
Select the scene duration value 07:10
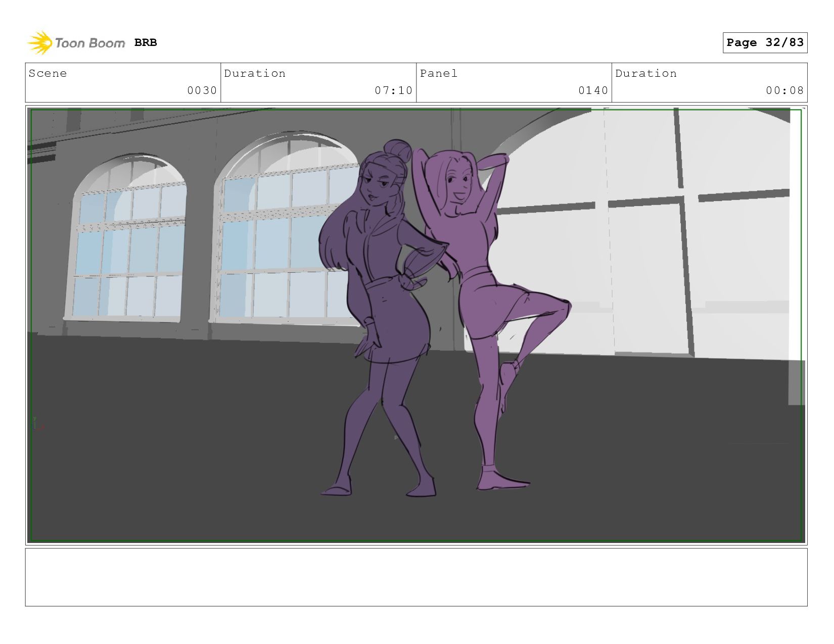[393, 90]
